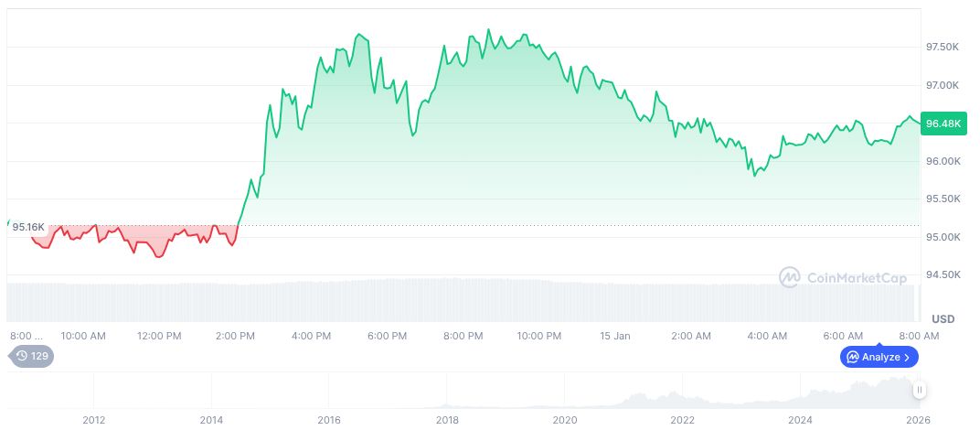
Task: Click the green 96.48K current price tag
Action: point(943,124)
